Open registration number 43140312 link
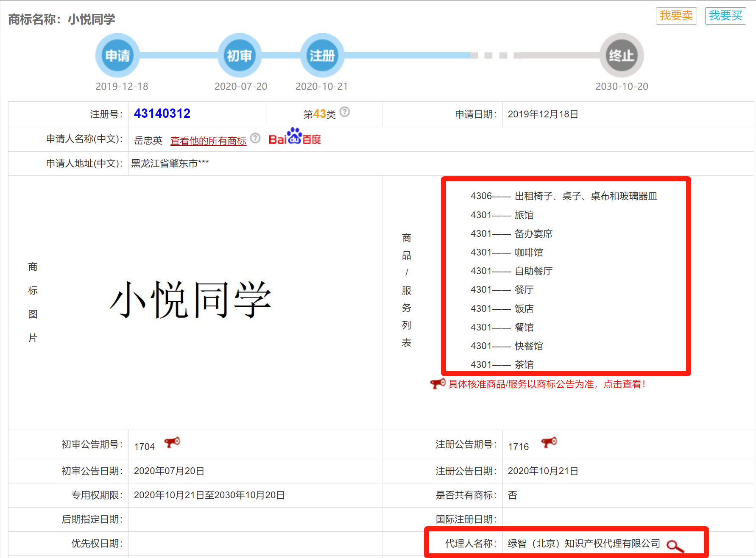Screen dimensions: 756x558 (162, 114)
